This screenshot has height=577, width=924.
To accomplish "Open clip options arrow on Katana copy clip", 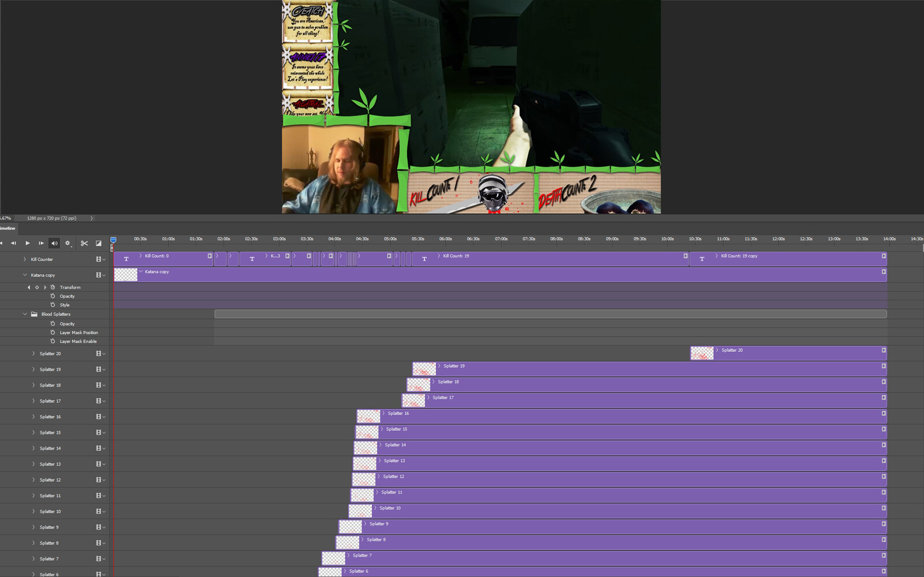I will coord(884,271).
